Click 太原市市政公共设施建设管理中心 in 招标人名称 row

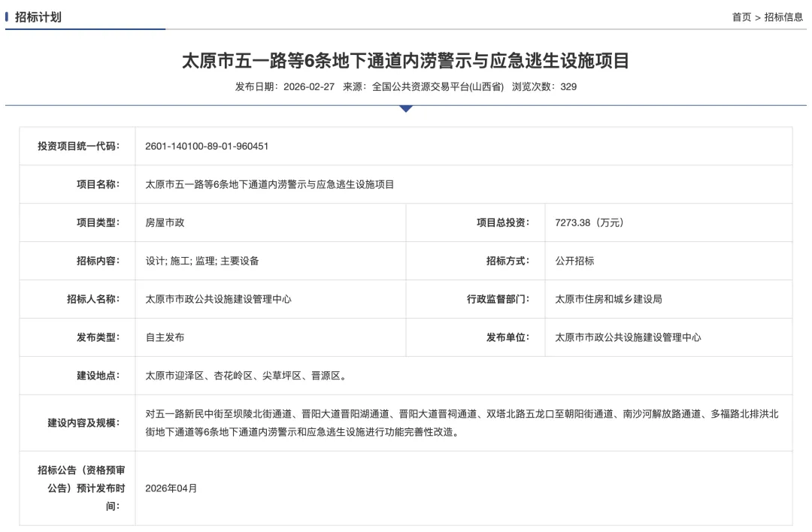pyautogui.click(x=218, y=299)
